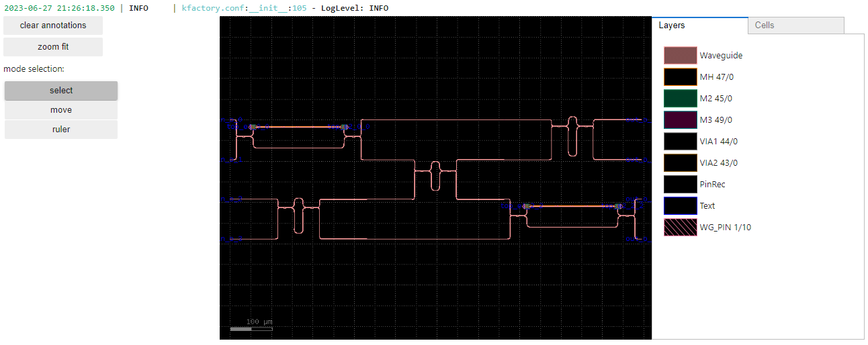Toggle the Text layer swatch
This screenshot has width=868, height=345.
click(x=681, y=206)
